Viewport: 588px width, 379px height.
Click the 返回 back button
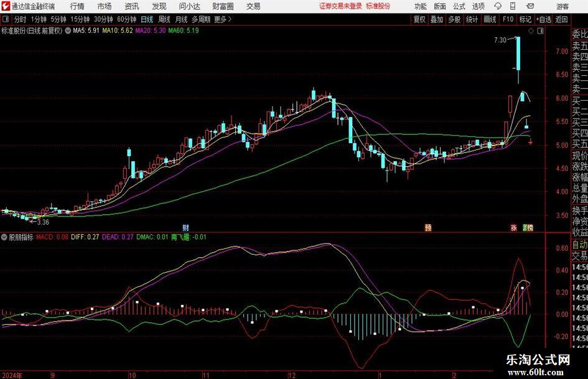561,19
